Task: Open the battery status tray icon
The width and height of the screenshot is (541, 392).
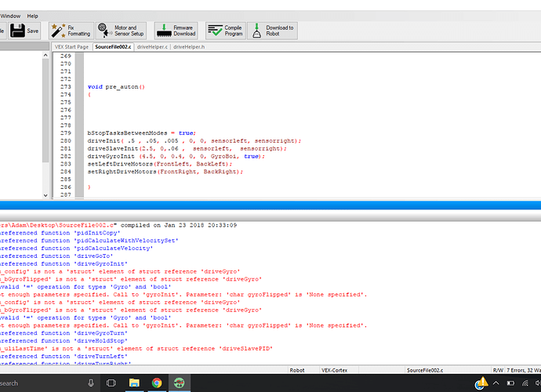Action: click(510, 383)
